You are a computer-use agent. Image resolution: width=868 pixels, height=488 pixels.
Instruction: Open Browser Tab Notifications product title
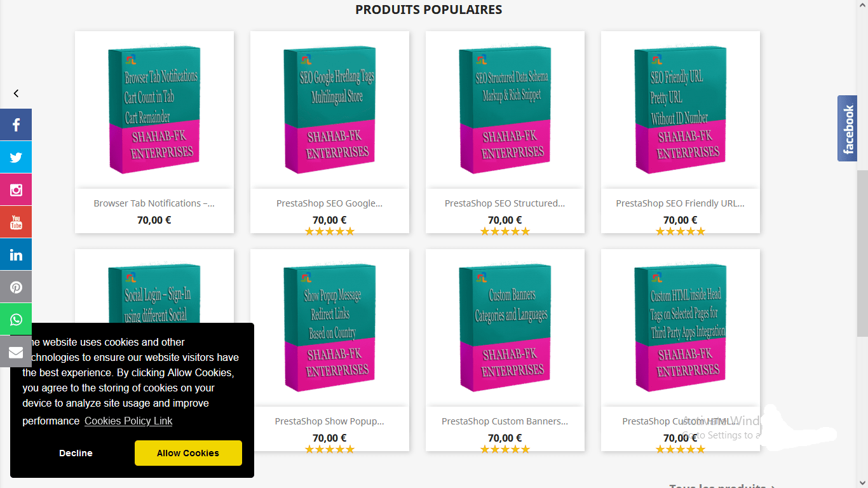[x=154, y=203]
